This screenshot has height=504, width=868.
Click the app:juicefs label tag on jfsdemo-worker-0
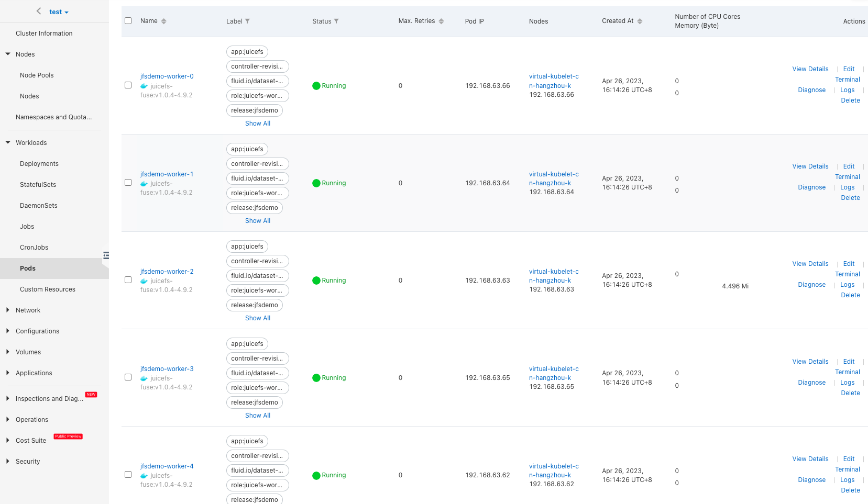247,52
